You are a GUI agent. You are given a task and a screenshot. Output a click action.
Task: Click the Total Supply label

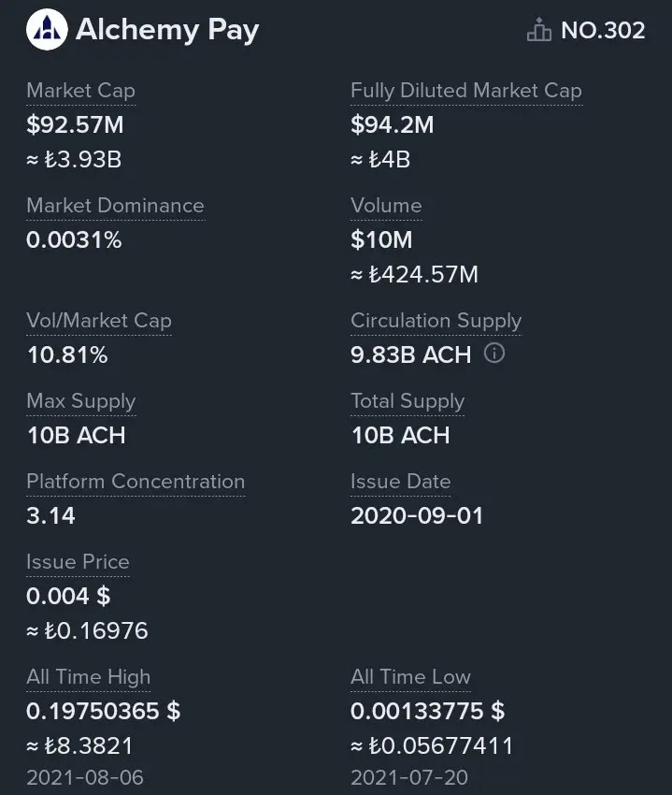pyautogui.click(x=407, y=401)
